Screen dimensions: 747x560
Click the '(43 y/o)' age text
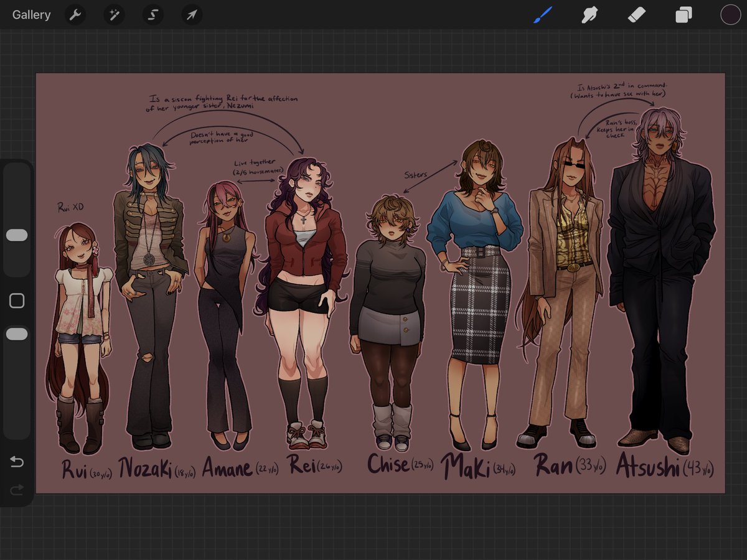click(x=698, y=468)
